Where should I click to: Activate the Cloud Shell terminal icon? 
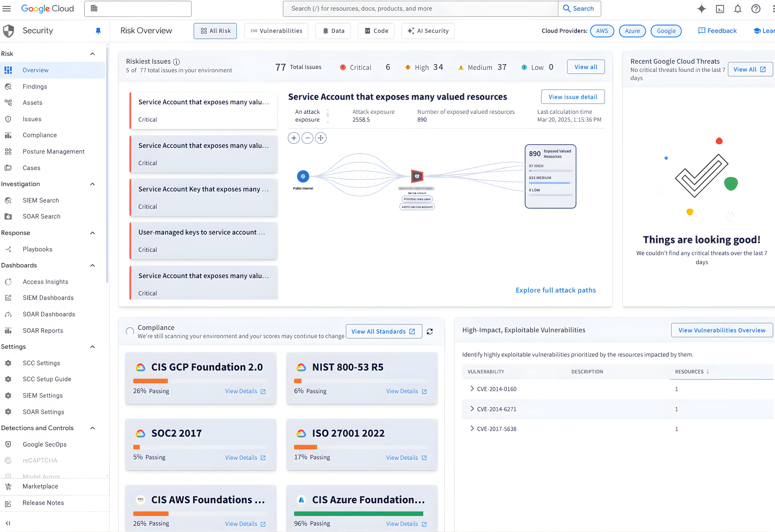[x=720, y=9]
